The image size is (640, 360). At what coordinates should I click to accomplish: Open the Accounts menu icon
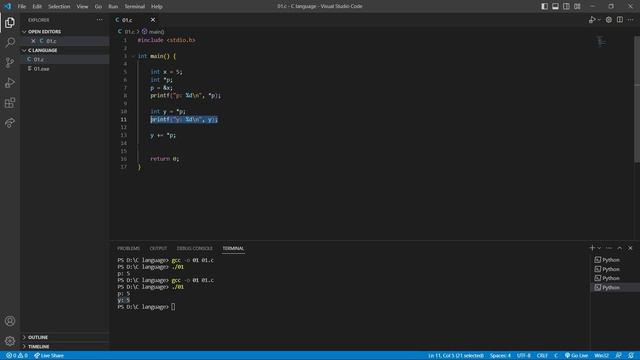pos(10,321)
